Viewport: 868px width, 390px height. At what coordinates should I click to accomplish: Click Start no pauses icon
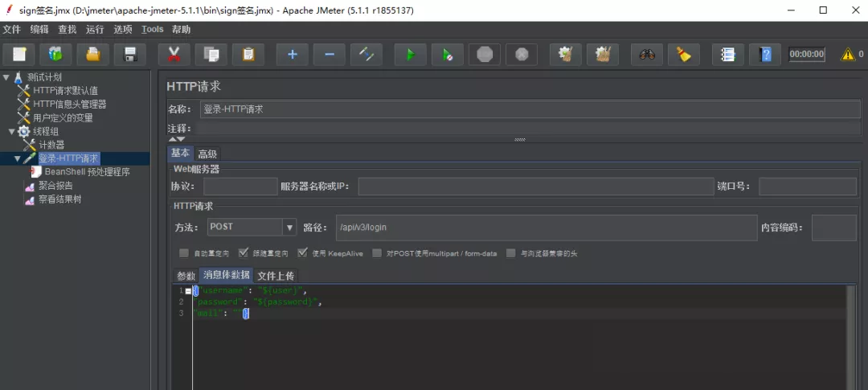pos(448,55)
